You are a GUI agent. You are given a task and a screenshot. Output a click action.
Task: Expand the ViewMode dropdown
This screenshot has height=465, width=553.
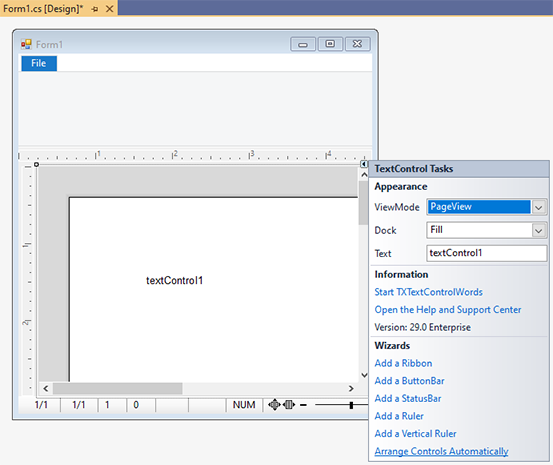539,207
